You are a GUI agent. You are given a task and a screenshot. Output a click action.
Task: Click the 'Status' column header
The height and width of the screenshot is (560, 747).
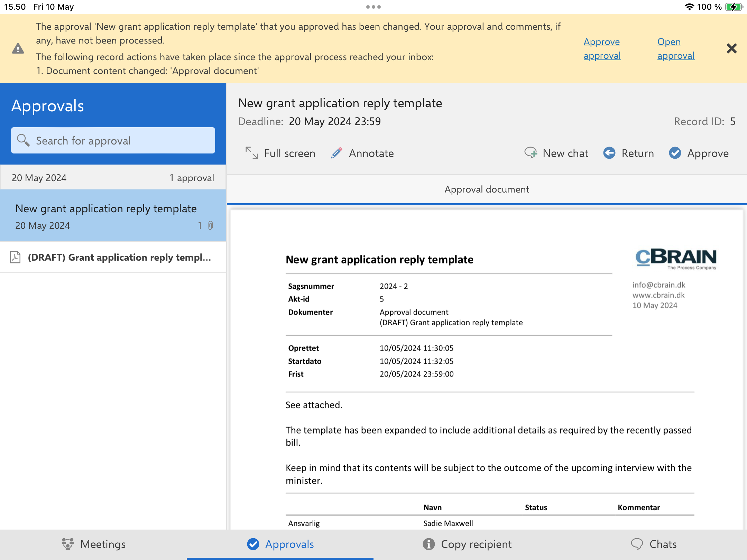[536, 507]
